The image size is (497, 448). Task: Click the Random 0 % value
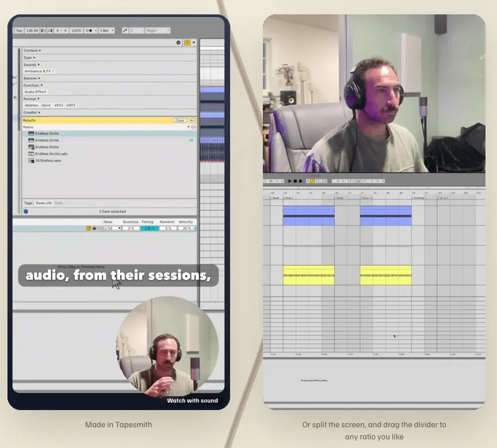point(168,228)
